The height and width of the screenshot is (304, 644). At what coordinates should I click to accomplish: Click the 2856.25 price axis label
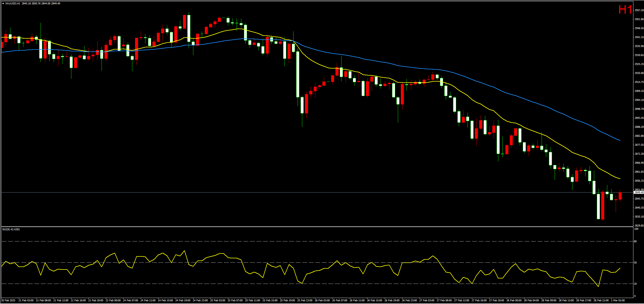[x=639, y=181]
